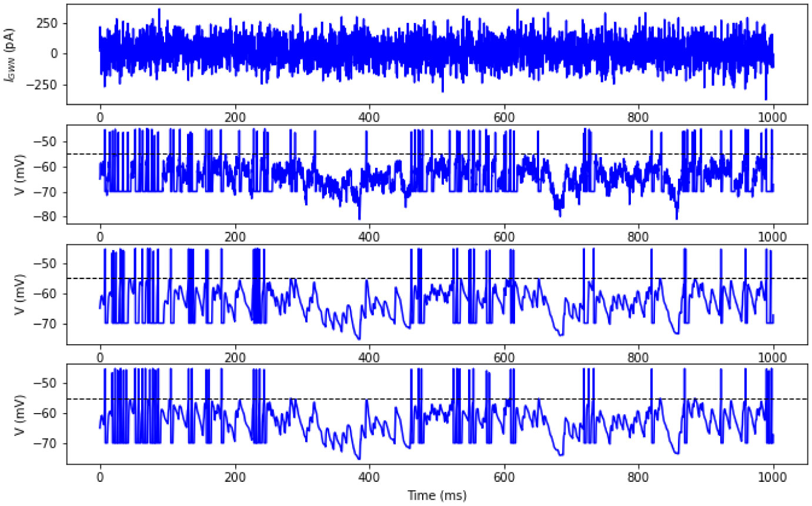Click the 200 x-tick under the third plot
Screen dimensions: 812x506
235,356
